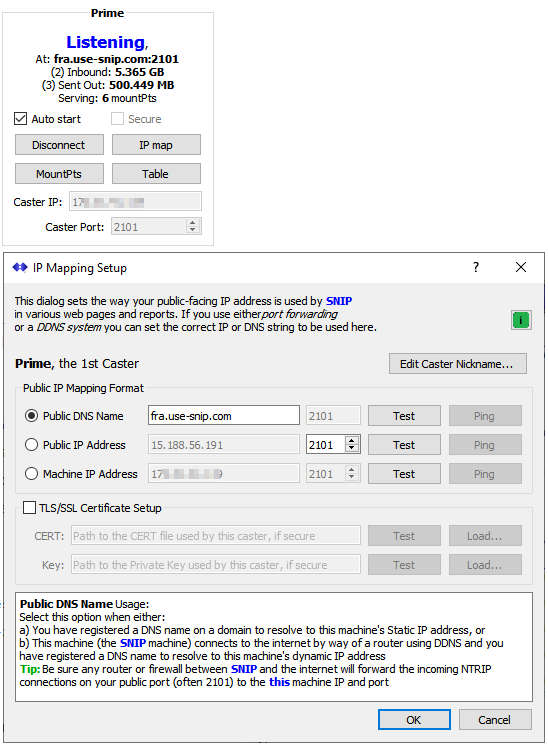The image size is (548, 746).
Task: Click the Table button
Action: pyautogui.click(x=156, y=174)
